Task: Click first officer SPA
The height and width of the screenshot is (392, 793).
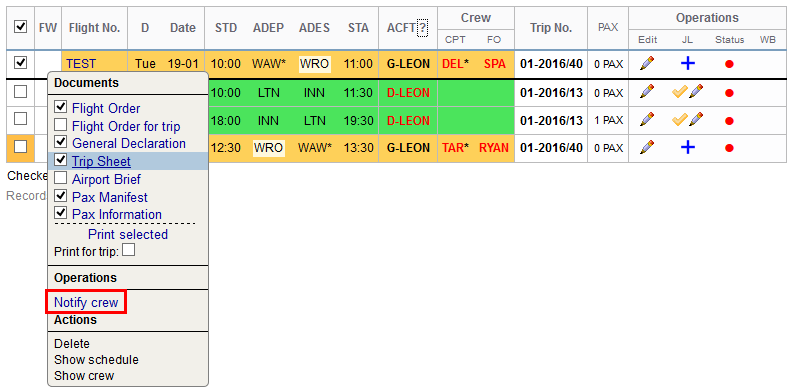Action: (495, 64)
